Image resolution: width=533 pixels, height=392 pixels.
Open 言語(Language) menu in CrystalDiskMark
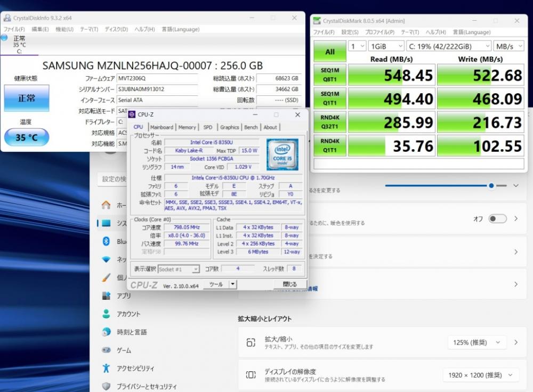pyautogui.click(x=472, y=32)
